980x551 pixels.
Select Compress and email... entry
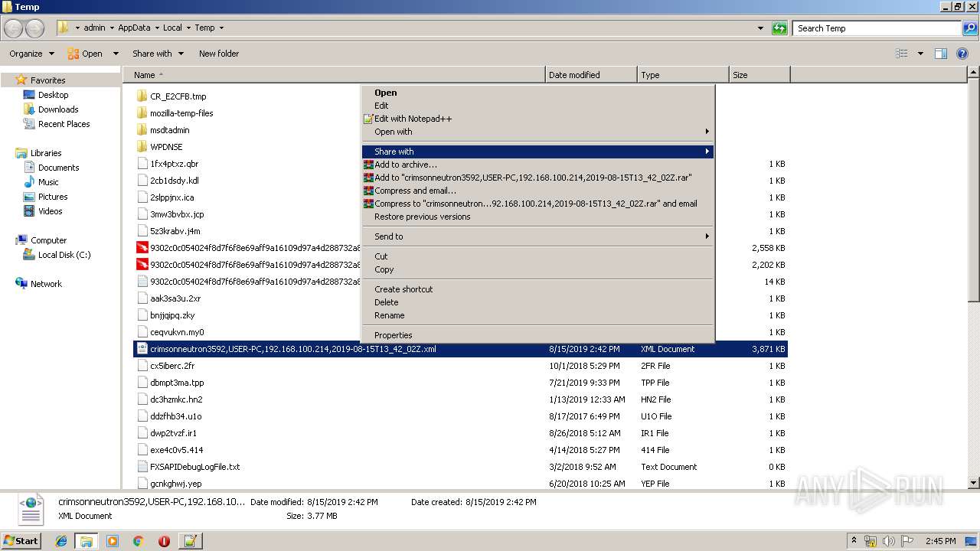(x=537, y=191)
